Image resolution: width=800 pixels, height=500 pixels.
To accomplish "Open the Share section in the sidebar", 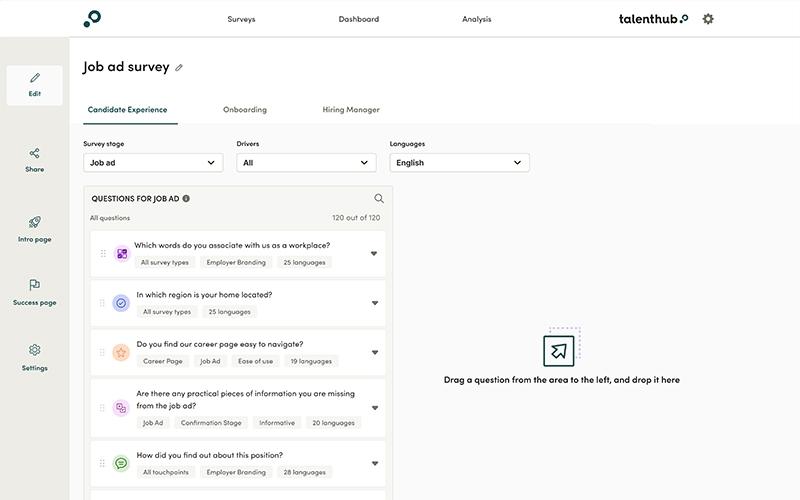I will [x=35, y=160].
